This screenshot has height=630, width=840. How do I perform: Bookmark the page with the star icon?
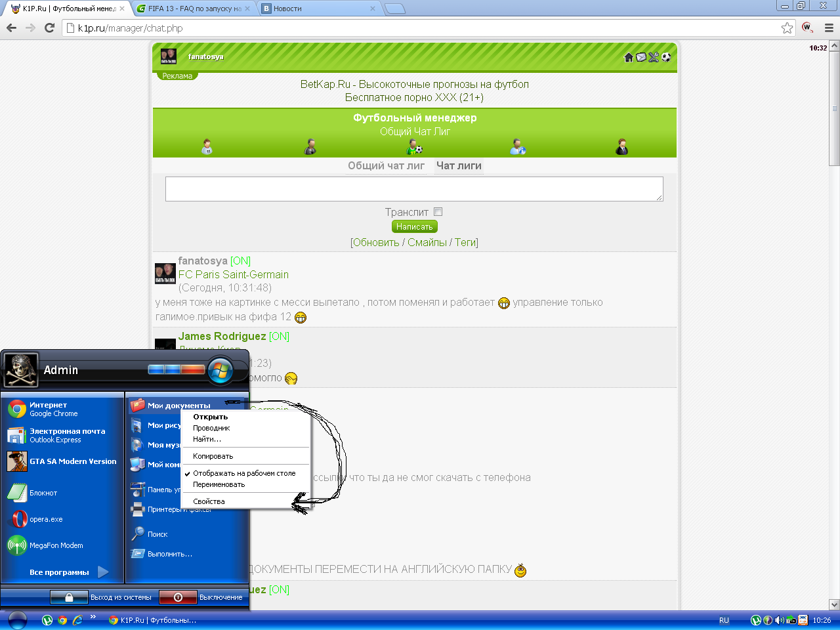(x=787, y=28)
